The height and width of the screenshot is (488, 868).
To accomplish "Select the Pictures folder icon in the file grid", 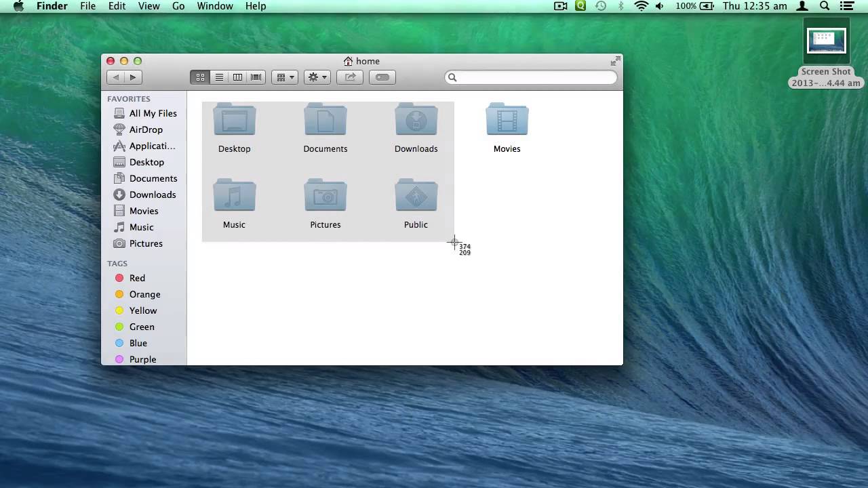I will 325,197.
